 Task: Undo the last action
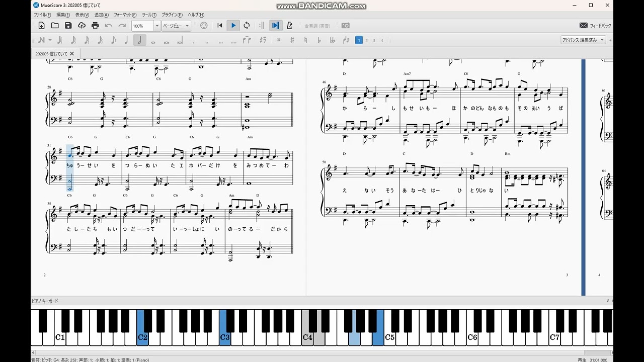tap(109, 25)
